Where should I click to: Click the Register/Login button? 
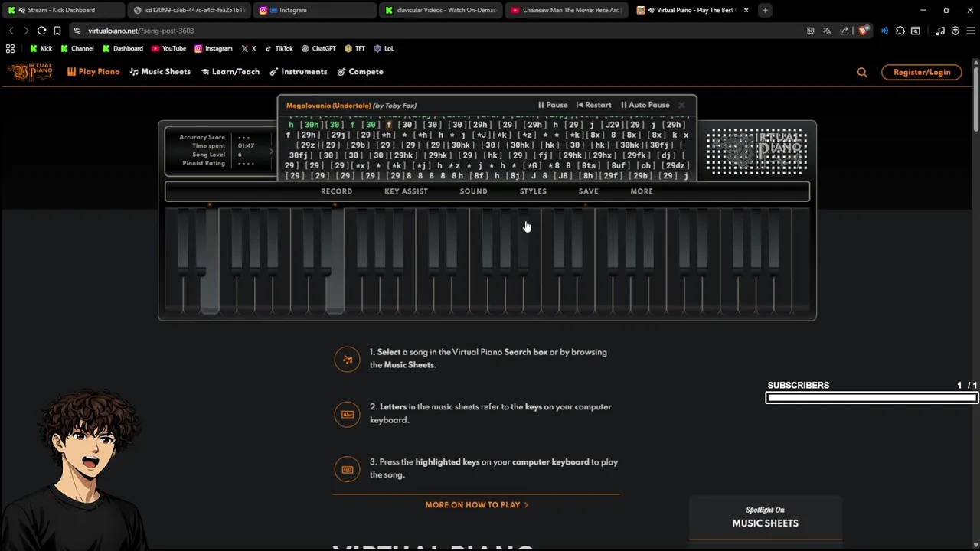point(922,72)
